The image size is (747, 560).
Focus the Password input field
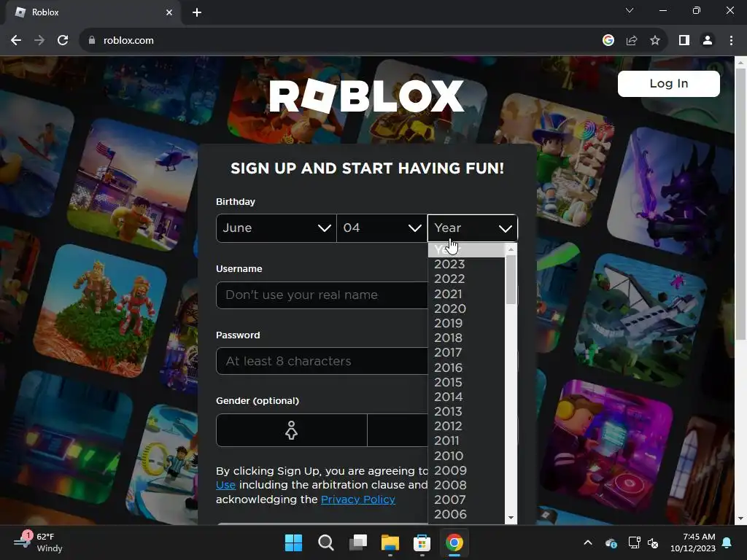coord(322,362)
